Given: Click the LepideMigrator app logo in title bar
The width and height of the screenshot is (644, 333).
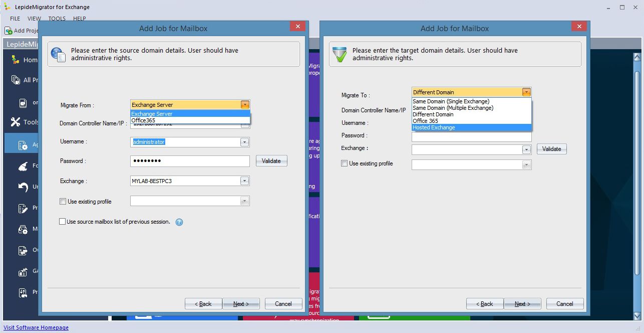Looking at the screenshot, I should pos(7,7).
